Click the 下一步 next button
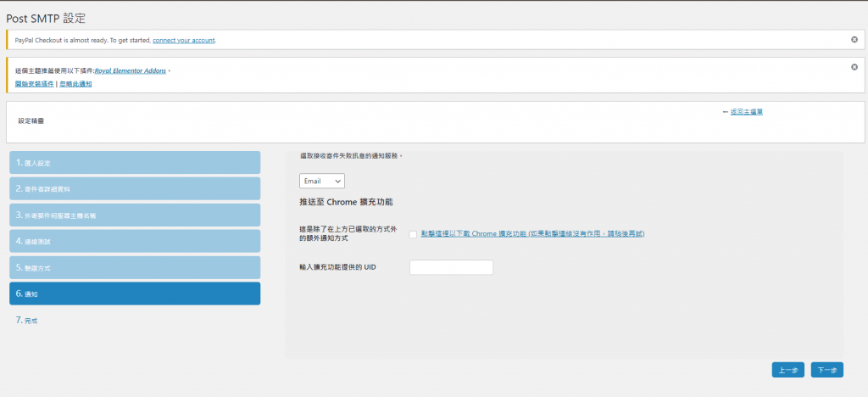This screenshot has height=397, width=868. tap(827, 371)
